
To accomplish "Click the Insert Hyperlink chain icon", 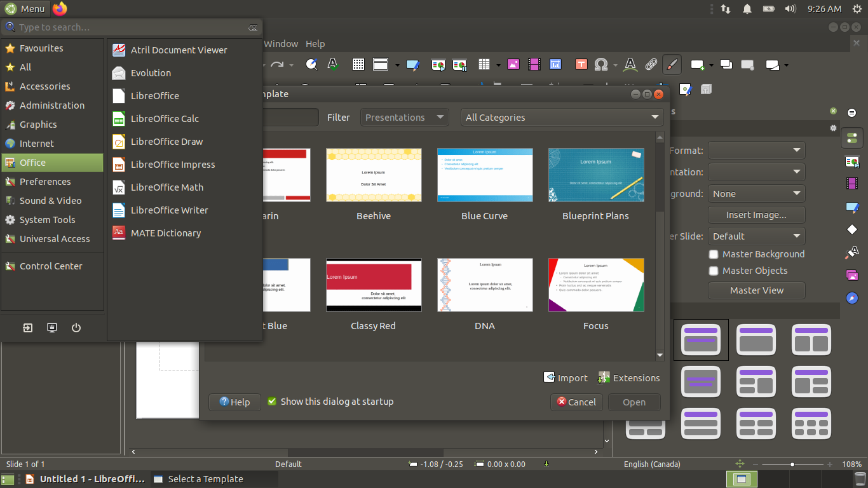I will [x=651, y=64].
